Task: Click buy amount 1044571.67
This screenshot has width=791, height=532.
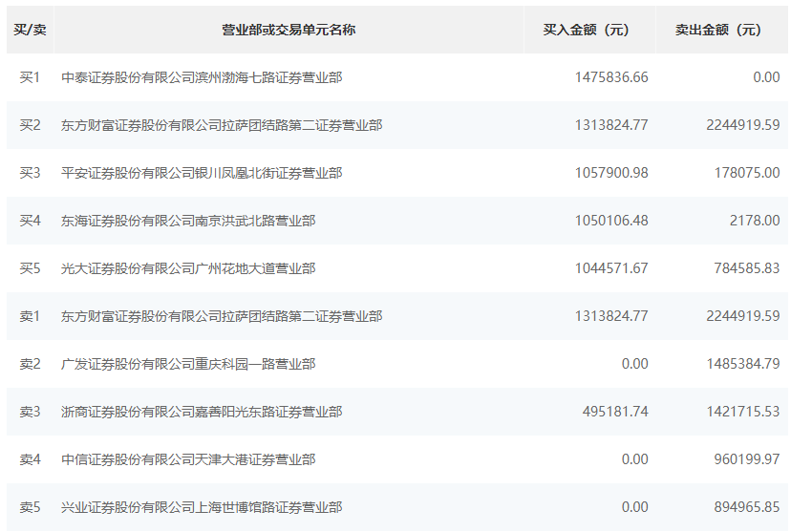Action: click(611, 268)
